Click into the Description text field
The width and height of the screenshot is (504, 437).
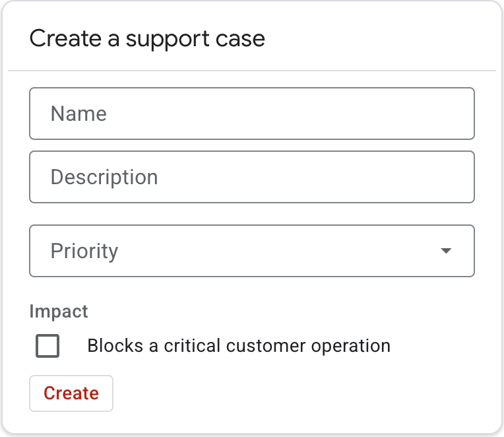pos(251,177)
